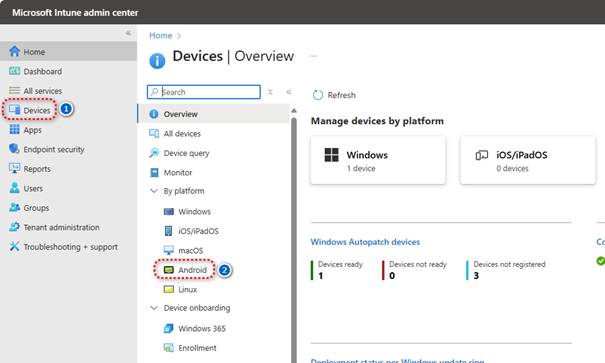
Task: Select All services in the sidebar
Action: coord(68,91)
